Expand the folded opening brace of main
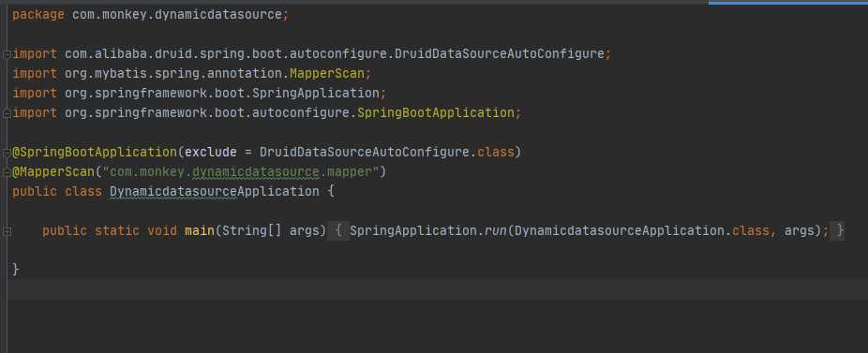868x353 pixels. tap(338, 230)
